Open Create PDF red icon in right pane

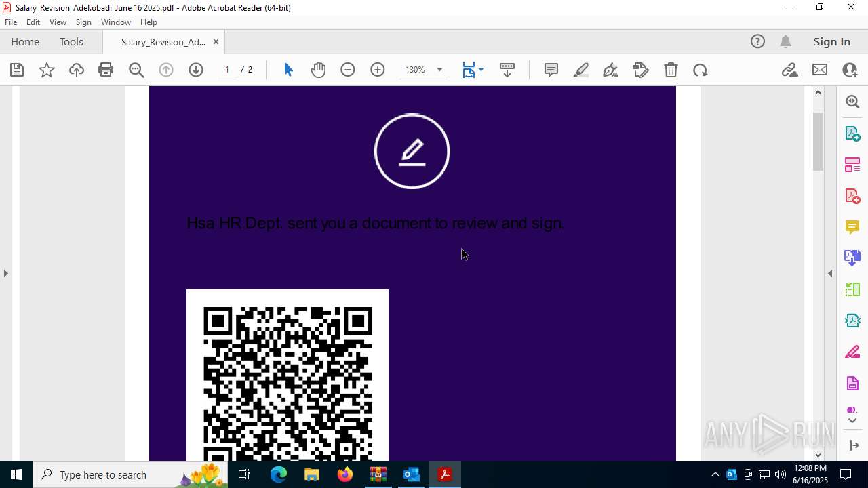(852, 196)
